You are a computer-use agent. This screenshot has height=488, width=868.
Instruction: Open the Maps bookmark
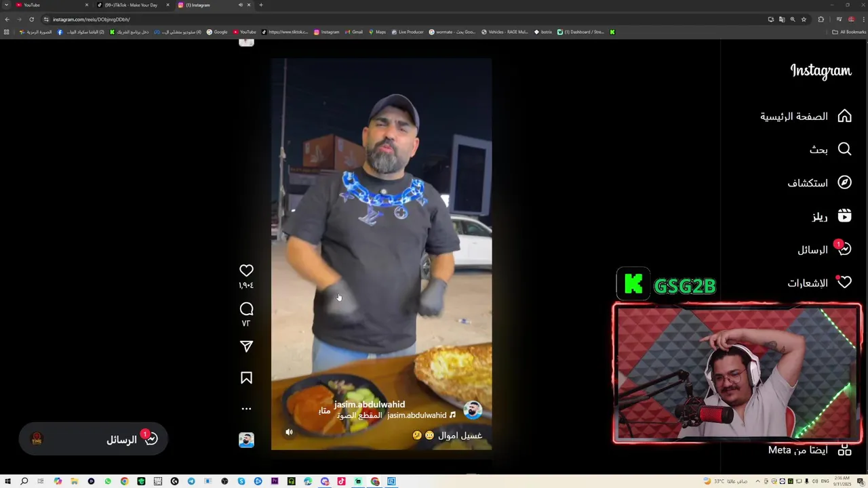377,32
